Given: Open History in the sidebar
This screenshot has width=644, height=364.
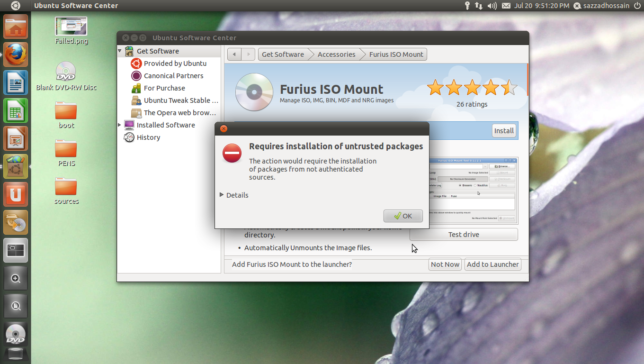Looking at the screenshot, I should click(148, 137).
